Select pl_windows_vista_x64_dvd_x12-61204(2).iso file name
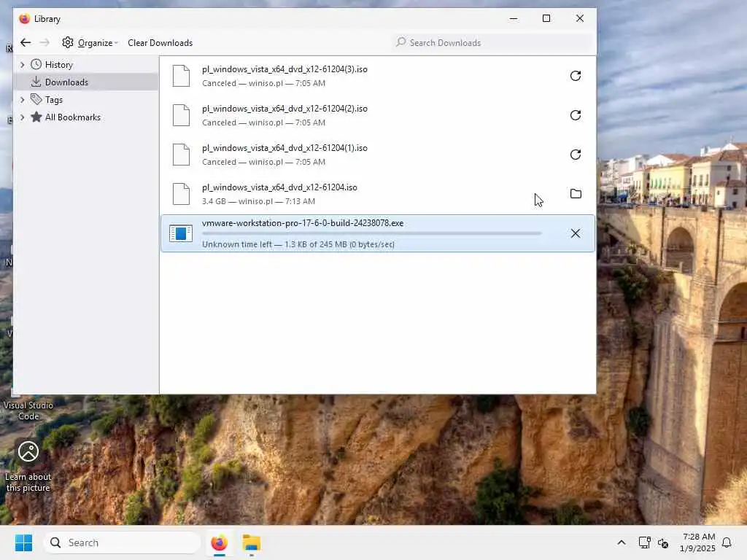 [285, 109]
